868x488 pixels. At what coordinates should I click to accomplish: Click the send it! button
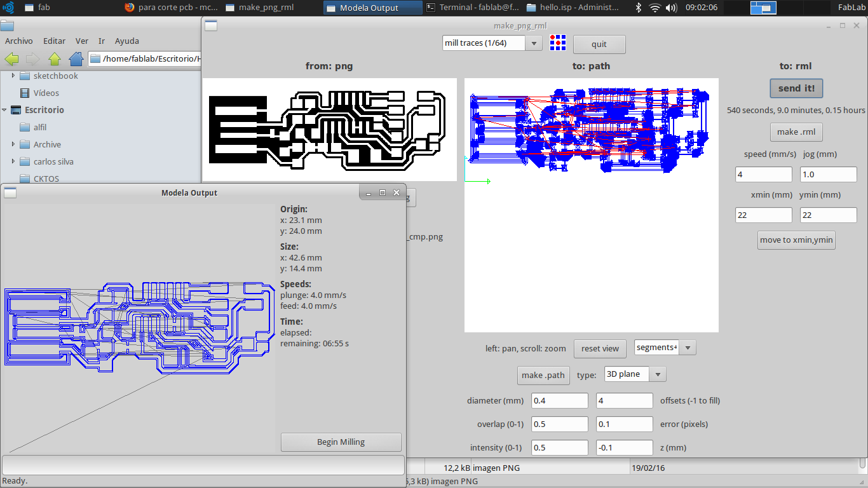[796, 88]
